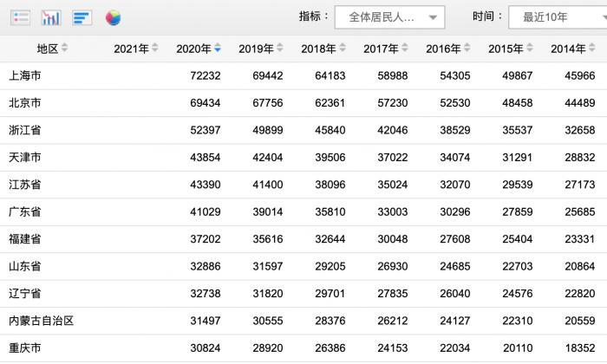Click the value 44489 in 北京市 row
Screen dimensions: 607x364
580,103
